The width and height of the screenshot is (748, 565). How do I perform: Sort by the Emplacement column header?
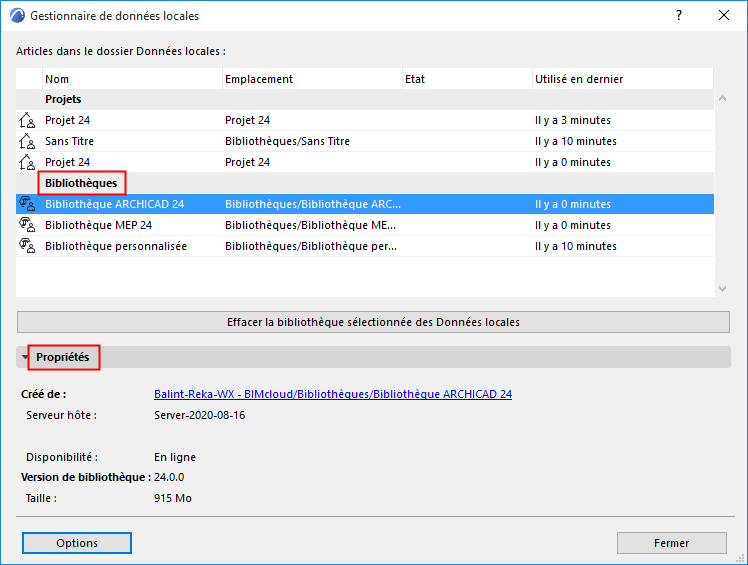point(312,79)
